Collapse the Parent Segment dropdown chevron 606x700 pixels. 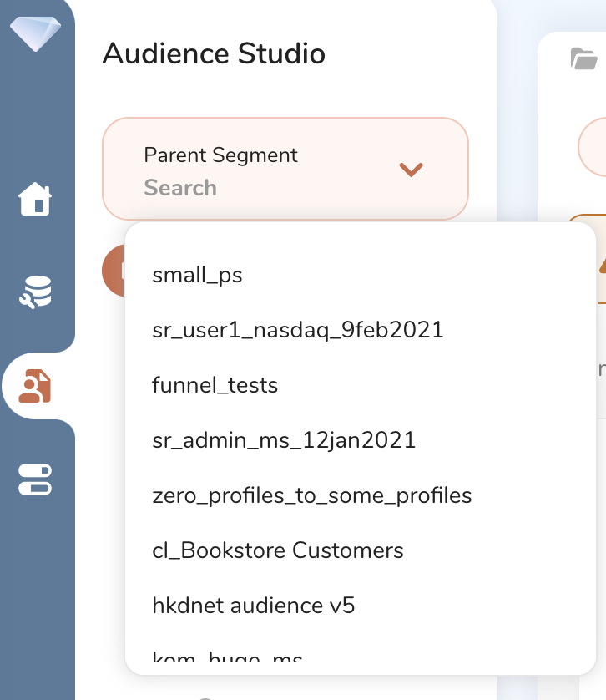click(x=411, y=170)
